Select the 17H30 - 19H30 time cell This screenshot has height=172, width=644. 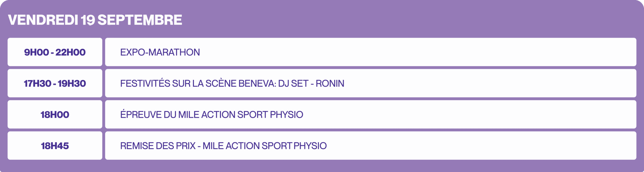[55, 83]
